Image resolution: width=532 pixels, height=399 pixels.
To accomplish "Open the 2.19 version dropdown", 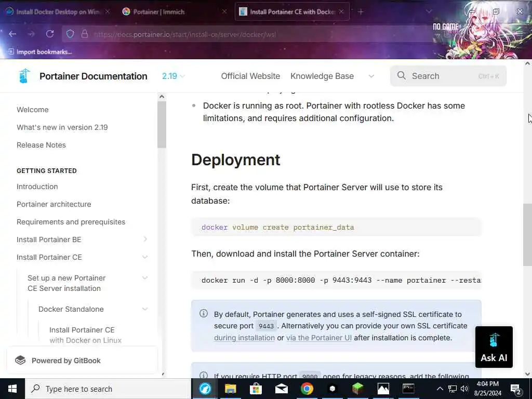I will pyautogui.click(x=174, y=76).
